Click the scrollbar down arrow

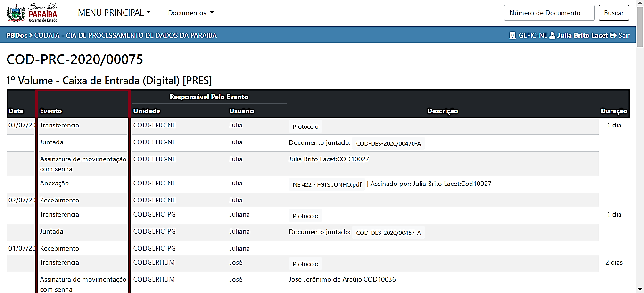pyautogui.click(x=640, y=289)
